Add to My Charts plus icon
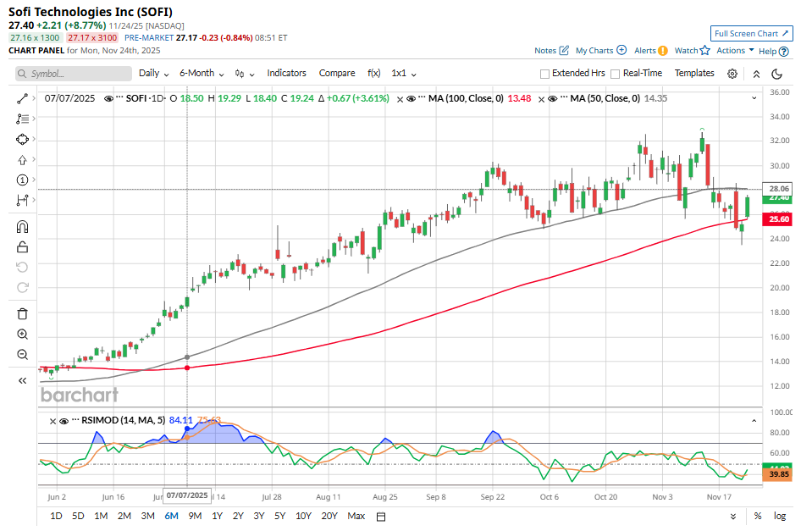Screen dimensions: 812x531 [x=622, y=50]
